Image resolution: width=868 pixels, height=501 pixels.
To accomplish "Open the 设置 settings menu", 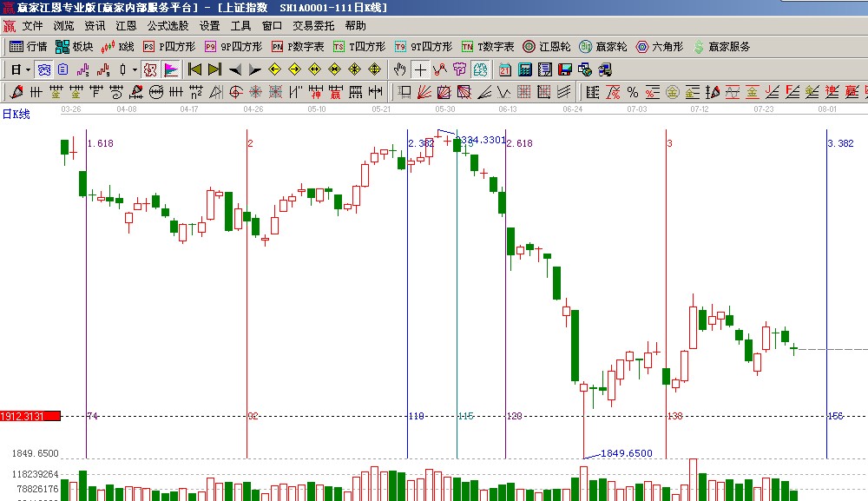I will click(x=209, y=26).
